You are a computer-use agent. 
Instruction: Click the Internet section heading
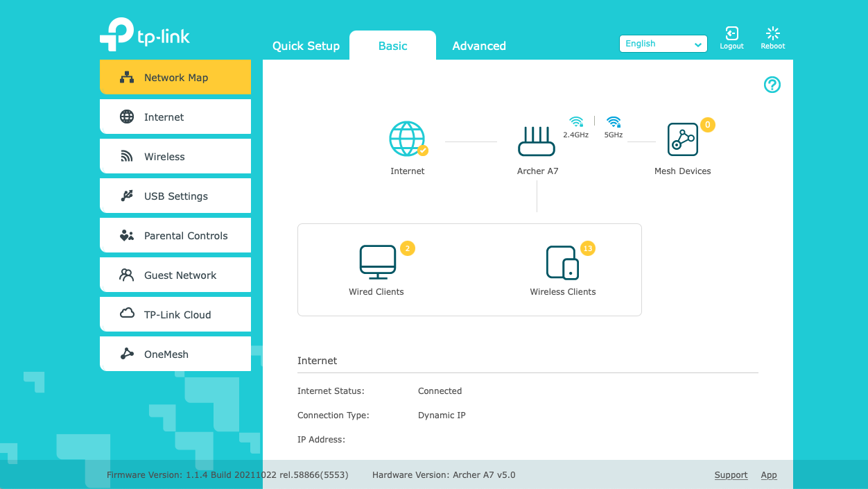coord(318,361)
